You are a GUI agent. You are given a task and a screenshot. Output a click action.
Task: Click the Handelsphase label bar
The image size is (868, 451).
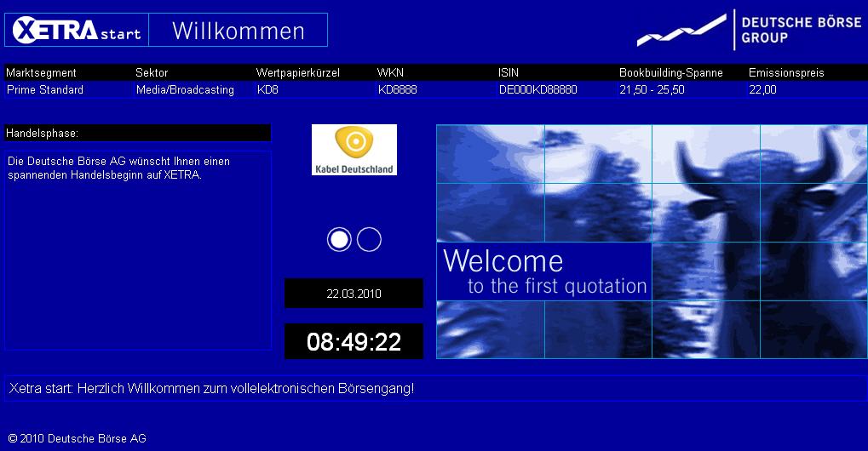137,133
